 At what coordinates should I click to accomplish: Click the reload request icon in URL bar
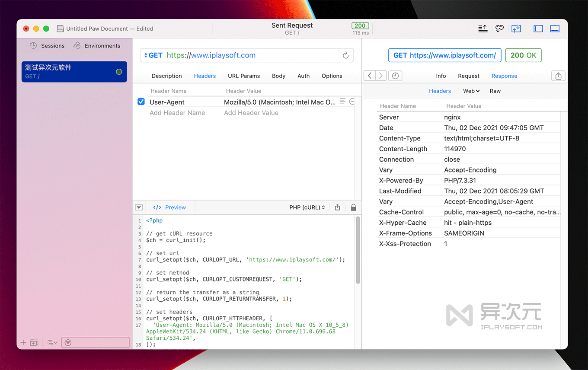(345, 55)
